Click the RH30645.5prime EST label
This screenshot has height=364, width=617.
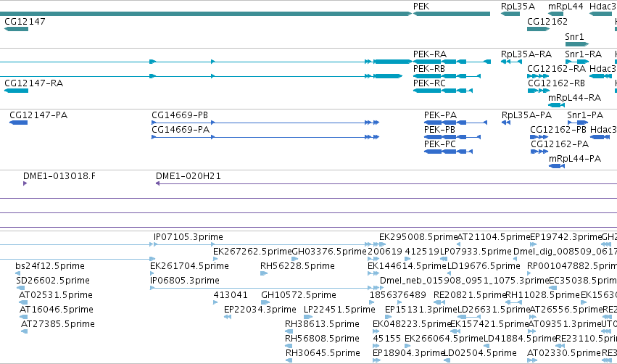tap(323, 353)
